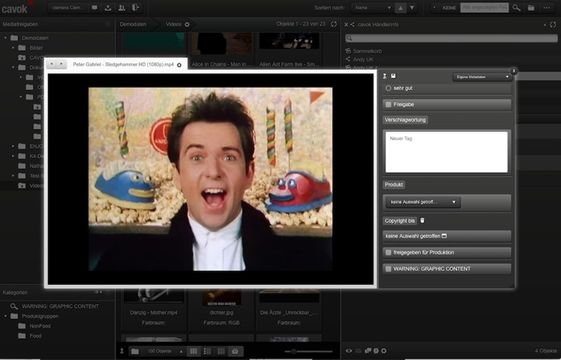The height and width of the screenshot is (360, 561).
Task: Open the calendar for Copyright bis date
Action: [444, 236]
